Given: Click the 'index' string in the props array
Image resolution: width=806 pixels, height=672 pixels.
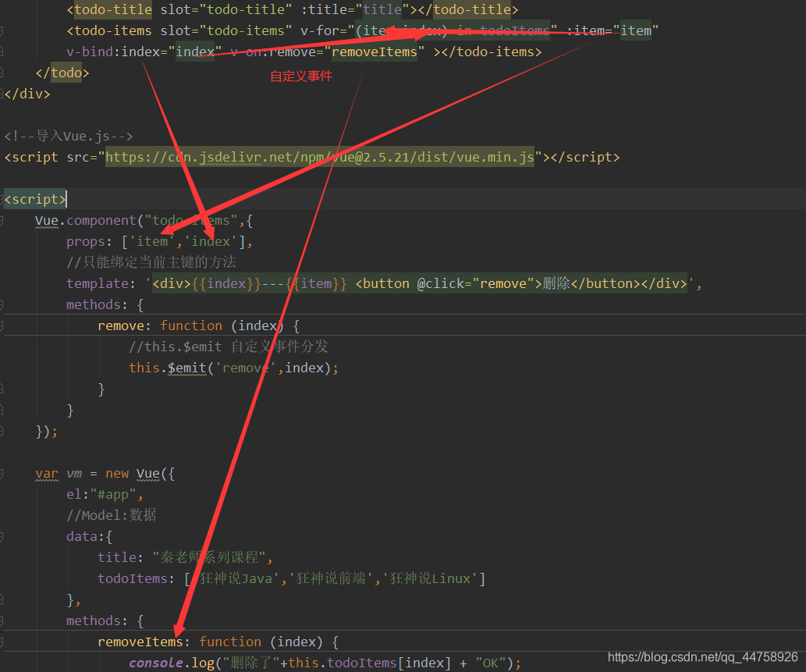Looking at the screenshot, I should tap(211, 242).
